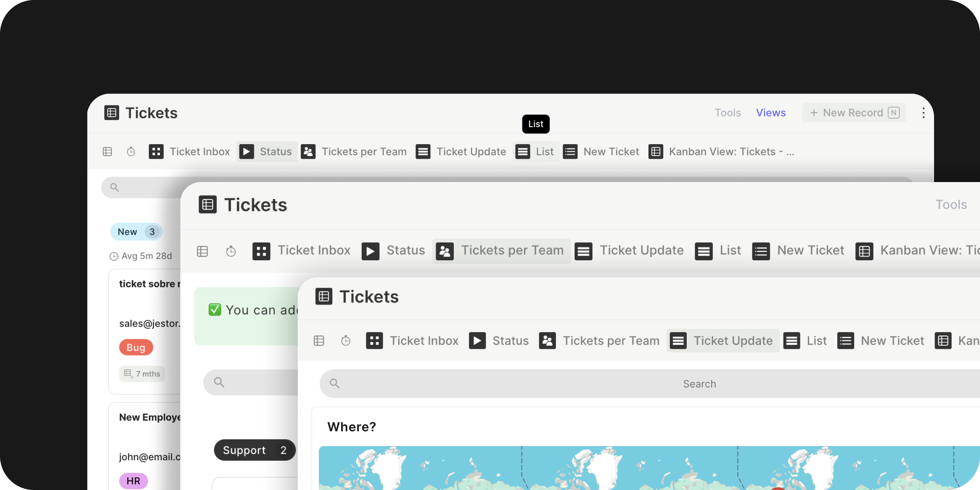The image size is (980, 490).
Task: Switch to List view in top window
Action: click(x=535, y=151)
